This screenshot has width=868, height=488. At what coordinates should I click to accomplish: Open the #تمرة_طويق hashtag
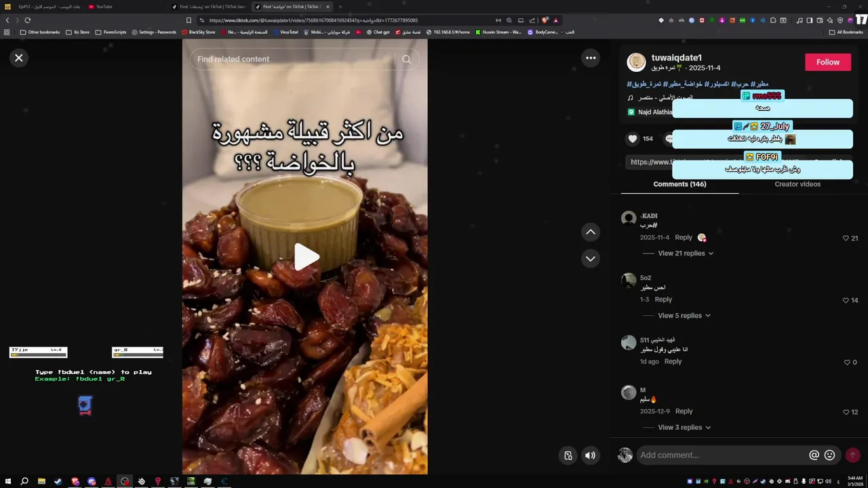pos(644,84)
